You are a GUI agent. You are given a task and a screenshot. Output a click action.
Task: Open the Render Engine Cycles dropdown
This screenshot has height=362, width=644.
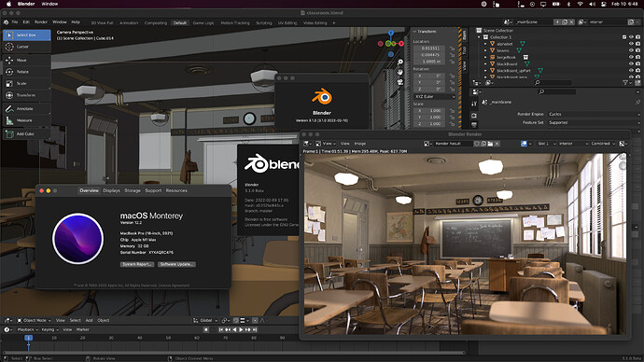click(594, 114)
